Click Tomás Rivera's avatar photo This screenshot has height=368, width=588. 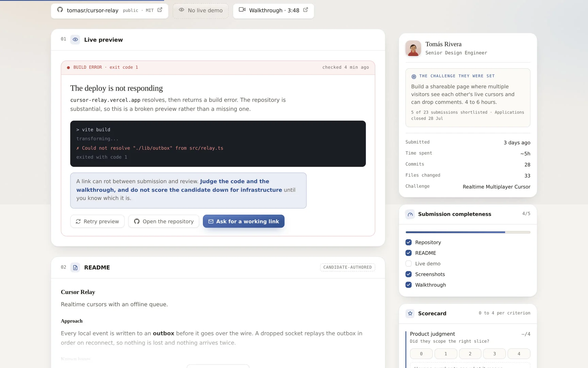413,48
